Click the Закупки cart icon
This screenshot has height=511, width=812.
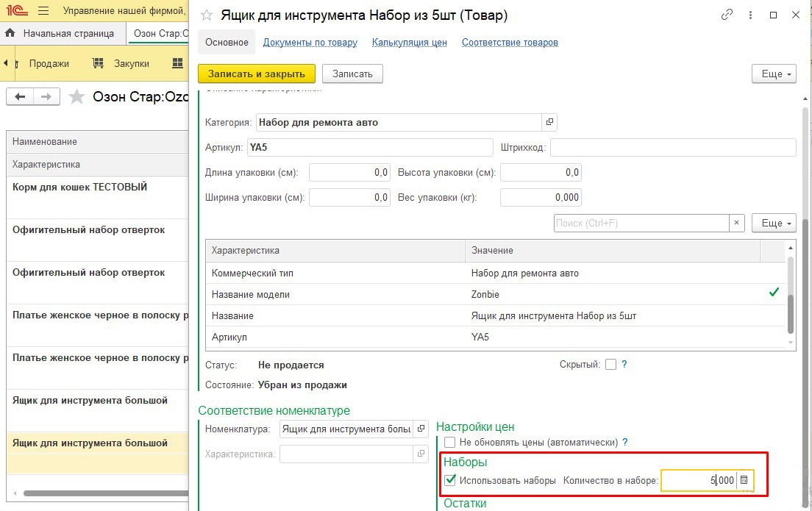pyautogui.click(x=98, y=63)
